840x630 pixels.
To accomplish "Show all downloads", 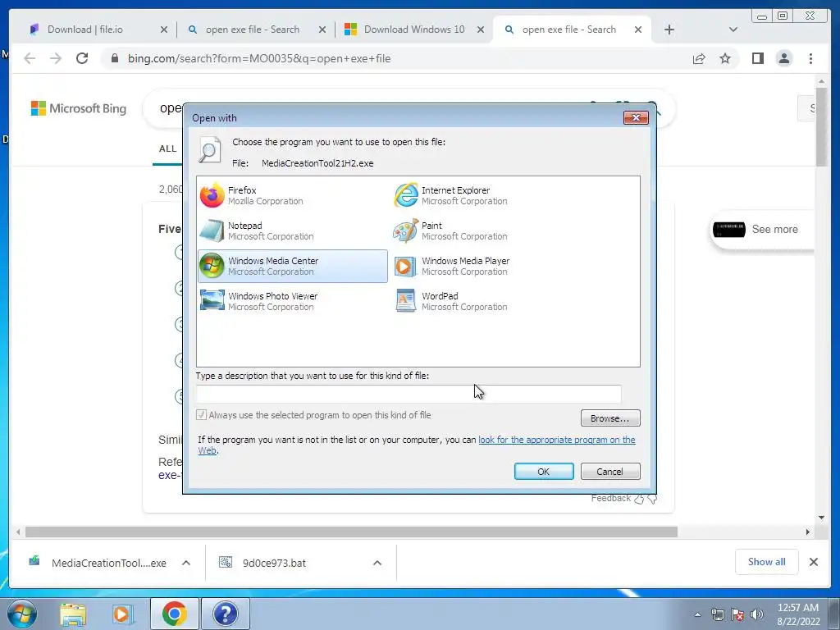I will pos(767,561).
